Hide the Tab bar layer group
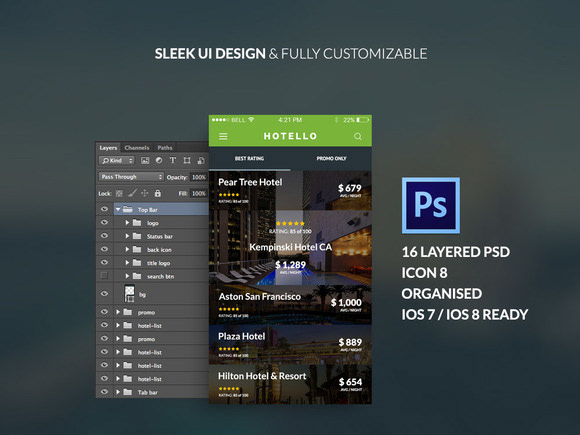Viewport: 580px width, 435px height. [x=104, y=392]
